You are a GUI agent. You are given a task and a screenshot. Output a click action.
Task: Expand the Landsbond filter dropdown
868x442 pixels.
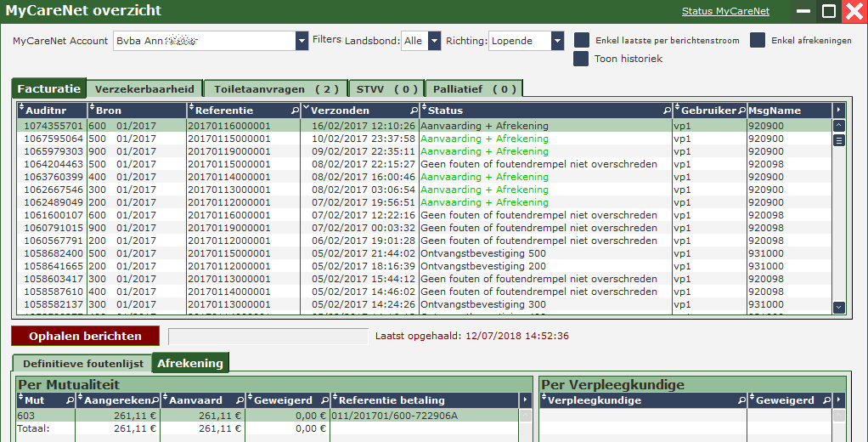pyautogui.click(x=434, y=41)
